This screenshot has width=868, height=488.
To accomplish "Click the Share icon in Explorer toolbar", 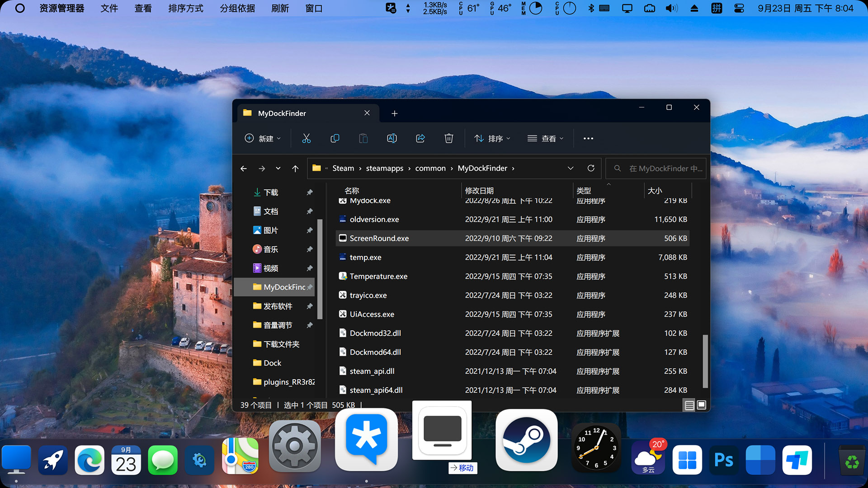I will tap(420, 138).
